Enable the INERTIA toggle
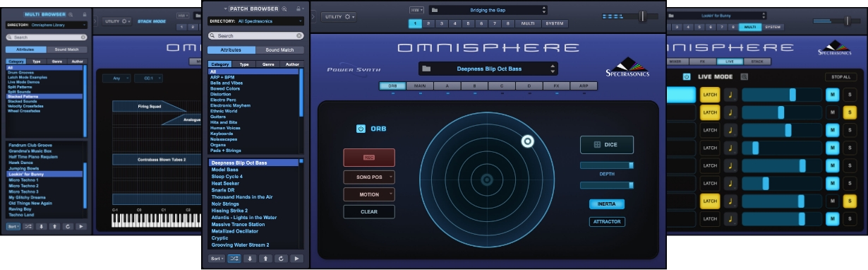 coord(607,204)
